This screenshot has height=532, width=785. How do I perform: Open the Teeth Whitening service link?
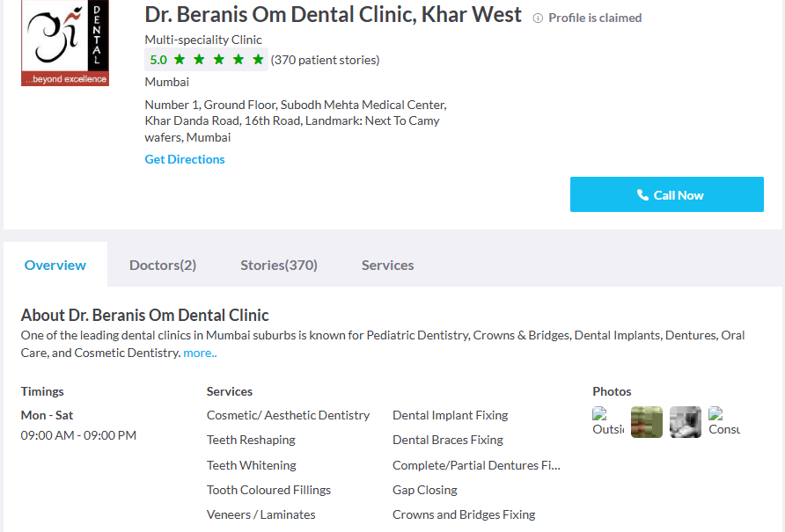pos(251,464)
